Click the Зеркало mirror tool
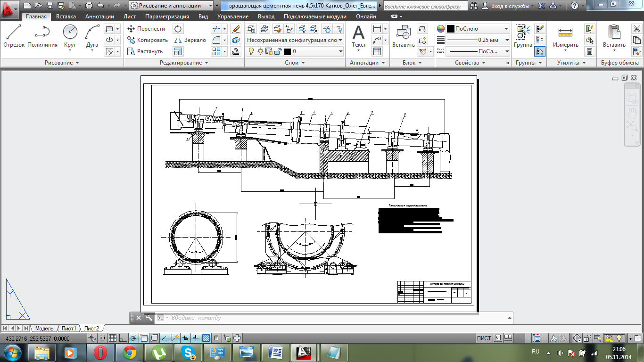The image size is (644, 362). pos(190,40)
